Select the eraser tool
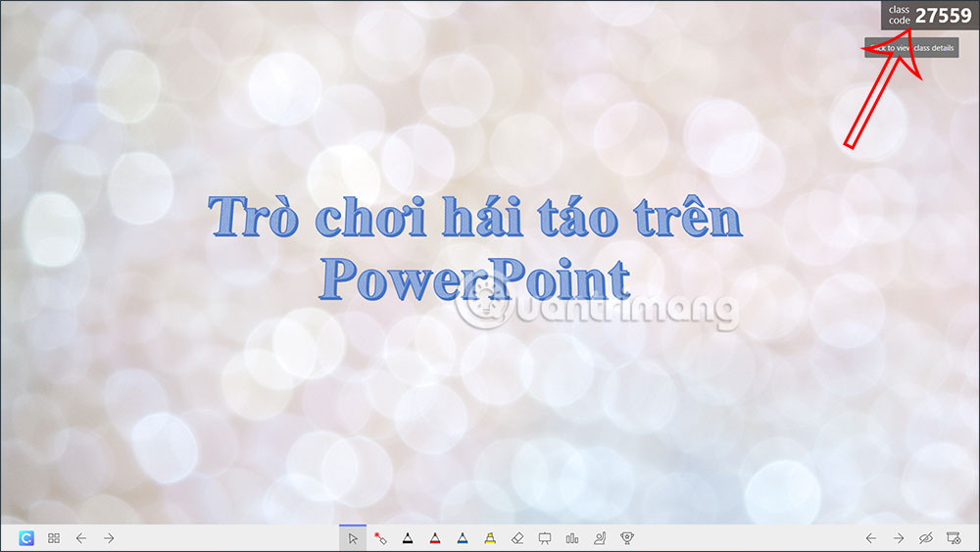 coord(517,538)
